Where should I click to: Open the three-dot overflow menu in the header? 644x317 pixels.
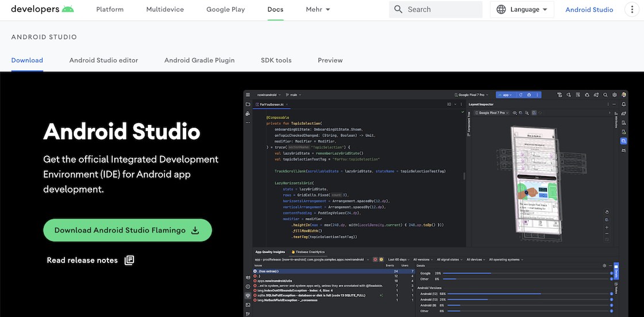point(632,9)
